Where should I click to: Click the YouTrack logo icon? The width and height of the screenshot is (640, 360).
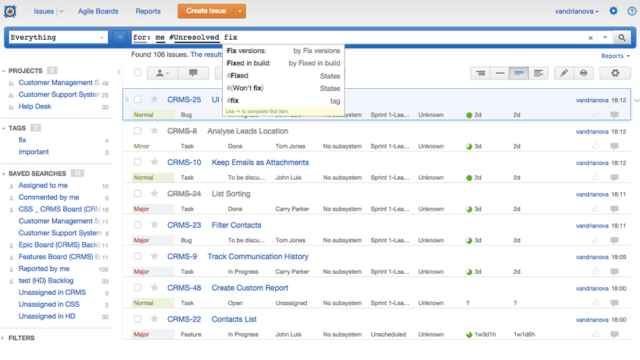coord(10,11)
